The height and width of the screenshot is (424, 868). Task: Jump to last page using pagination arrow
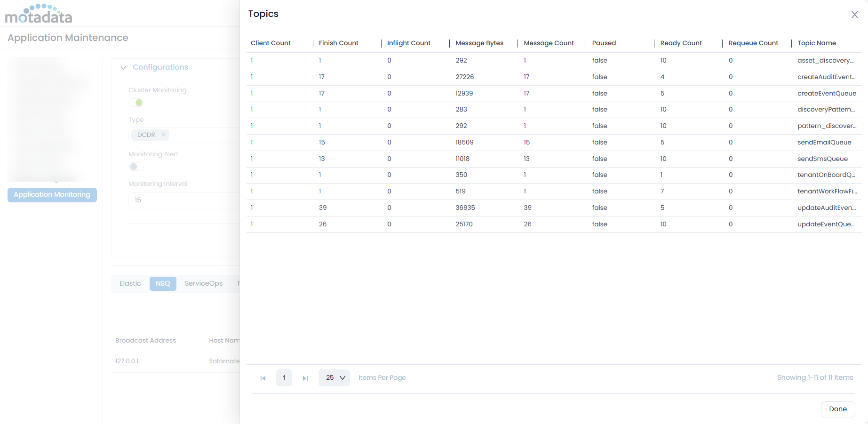(x=305, y=378)
